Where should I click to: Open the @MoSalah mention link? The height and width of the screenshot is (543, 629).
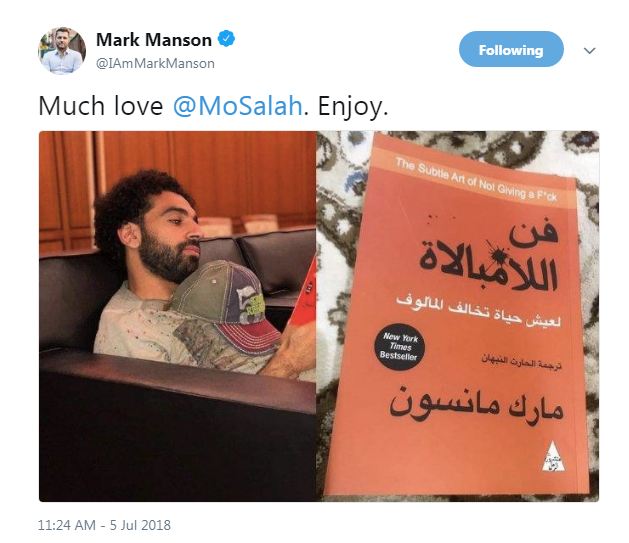click(x=237, y=106)
